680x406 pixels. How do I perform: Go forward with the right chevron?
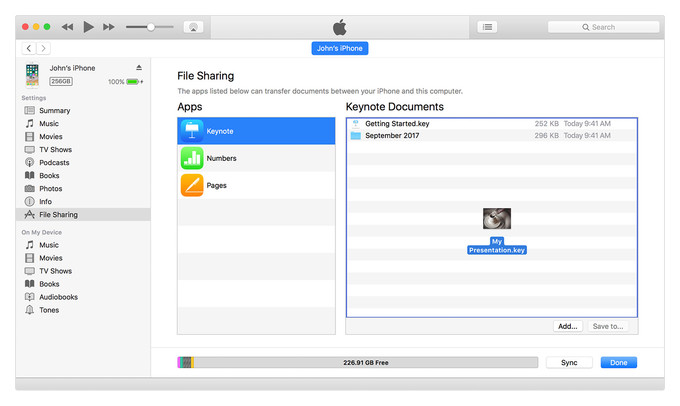[x=43, y=48]
